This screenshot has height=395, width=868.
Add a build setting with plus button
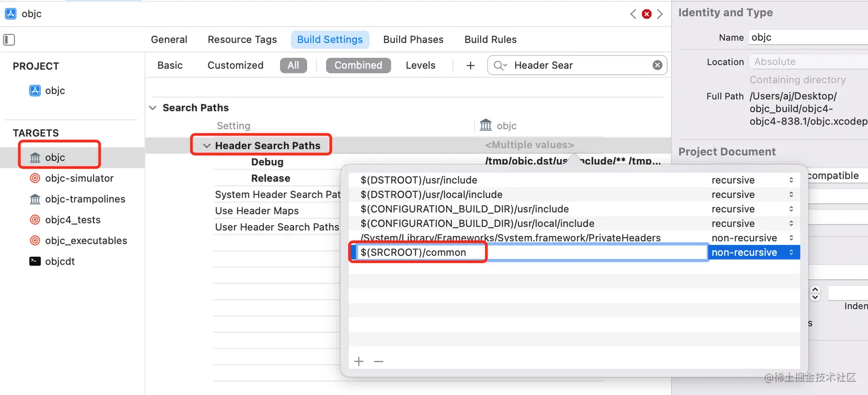point(471,65)
